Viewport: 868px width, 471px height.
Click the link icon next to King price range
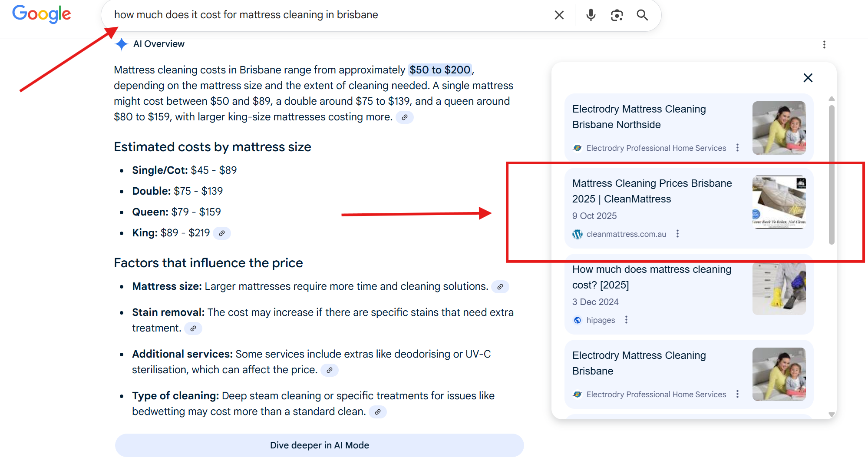[x=222, y=233]
